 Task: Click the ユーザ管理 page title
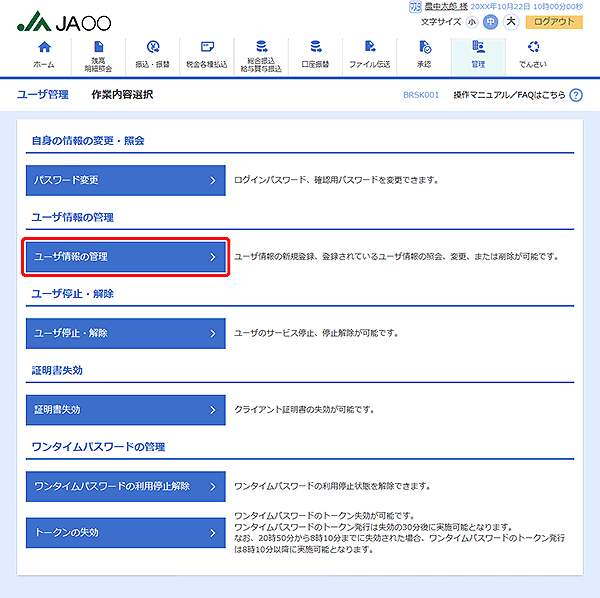point(43,95)
